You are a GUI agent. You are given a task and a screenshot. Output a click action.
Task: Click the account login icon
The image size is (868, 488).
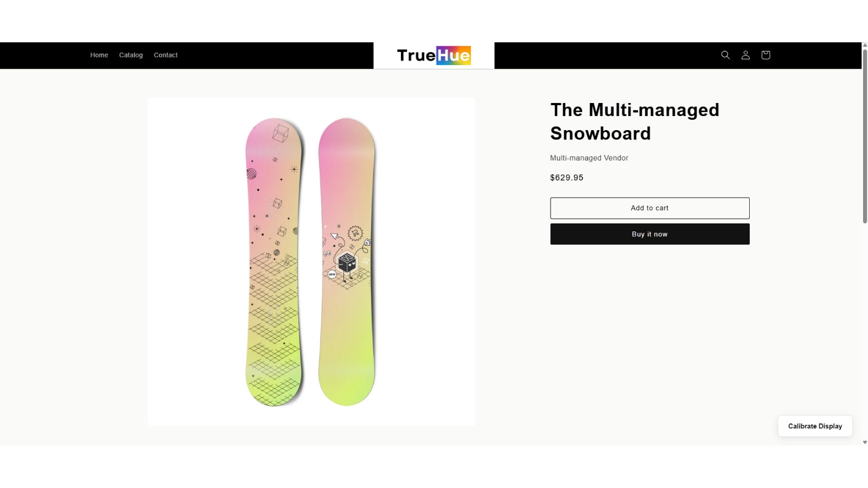pos(745,55)
